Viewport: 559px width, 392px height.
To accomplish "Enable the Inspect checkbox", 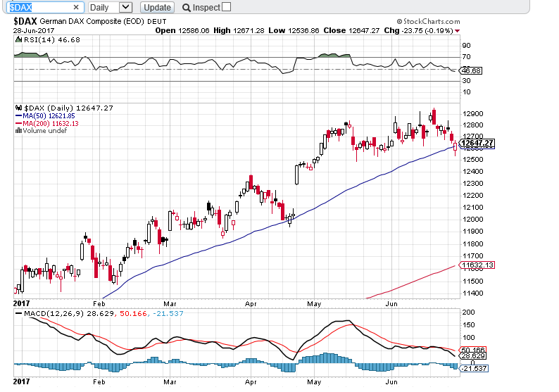I will tap(227, 7).
